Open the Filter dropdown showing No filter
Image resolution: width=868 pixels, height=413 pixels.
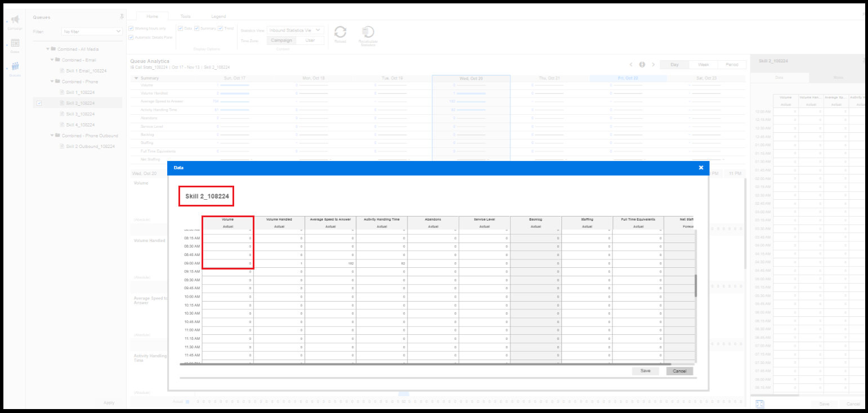click(x=92, y=32)
